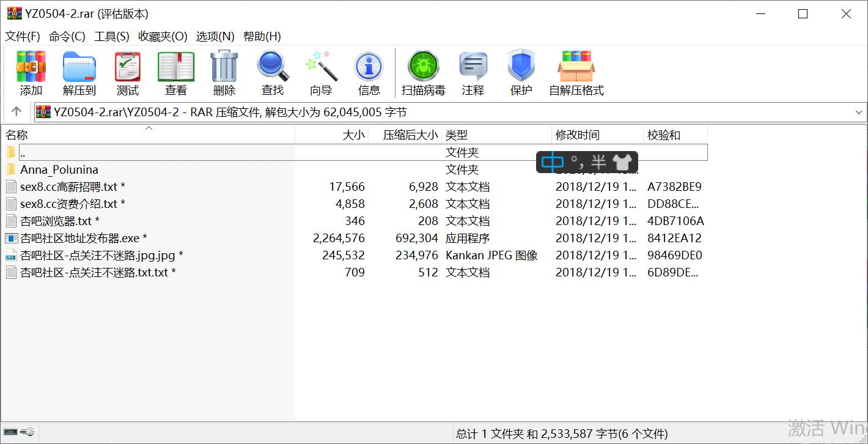Viewport: 868px width, 444px height.
Task: Click the archive path address field
Action: click(x=450, y=112)
